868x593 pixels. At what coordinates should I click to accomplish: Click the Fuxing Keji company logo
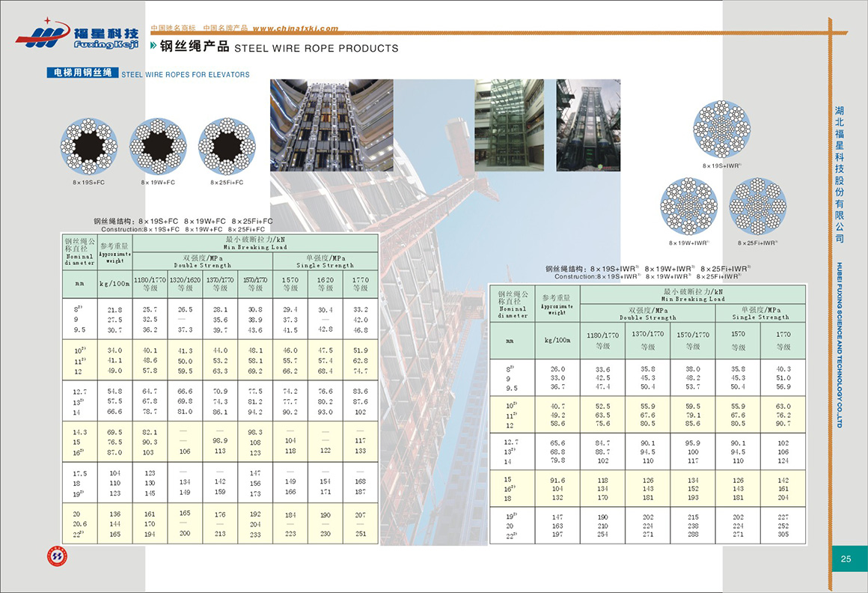77,34
